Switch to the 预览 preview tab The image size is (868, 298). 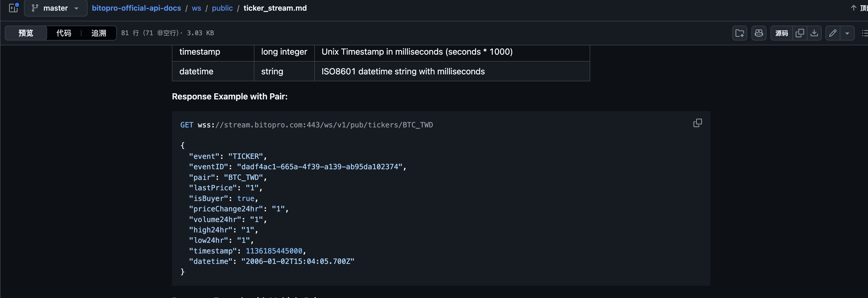pos(26,33)
